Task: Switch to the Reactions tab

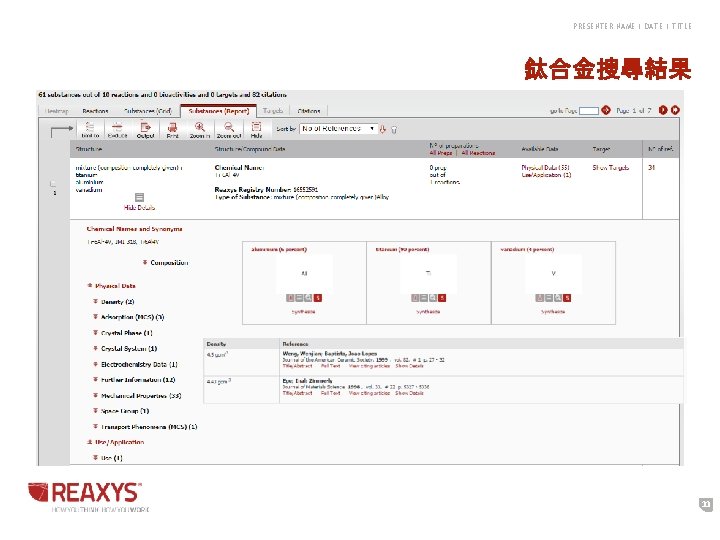Action: click(95, 111)
